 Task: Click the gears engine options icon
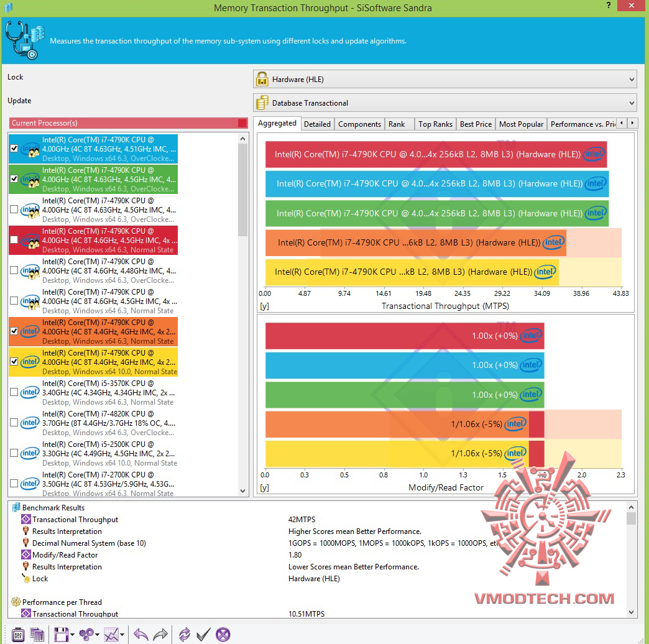tap(86, 635)
